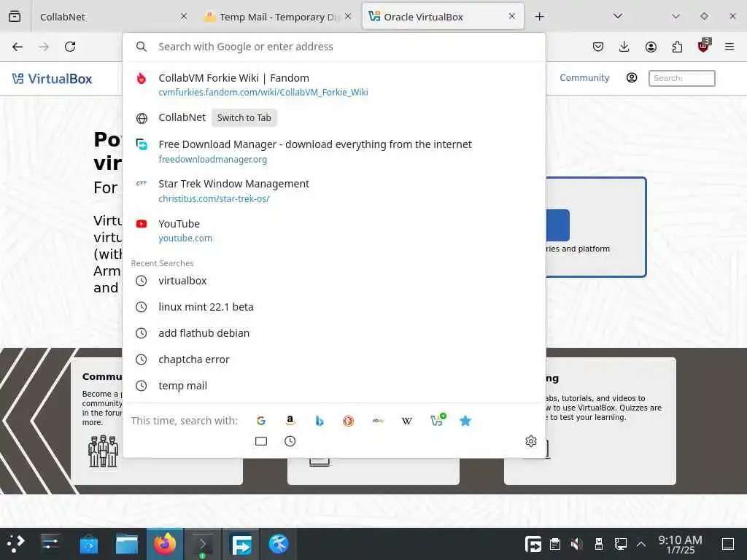Viewport: 747px width, 560px height.
Task: Search this time with DuckDuckGo icon
Action: (348, 421)
